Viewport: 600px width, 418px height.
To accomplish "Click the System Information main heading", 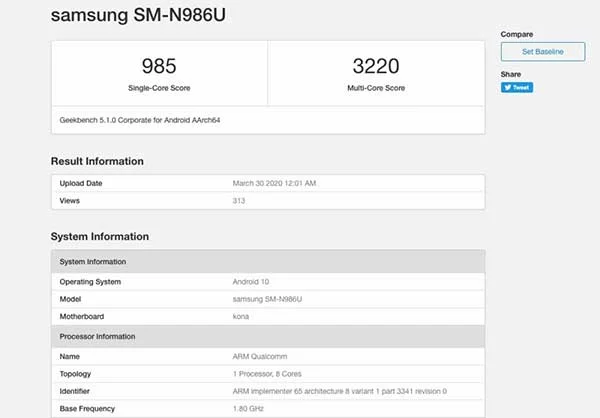I will click(x=100, y=237).
